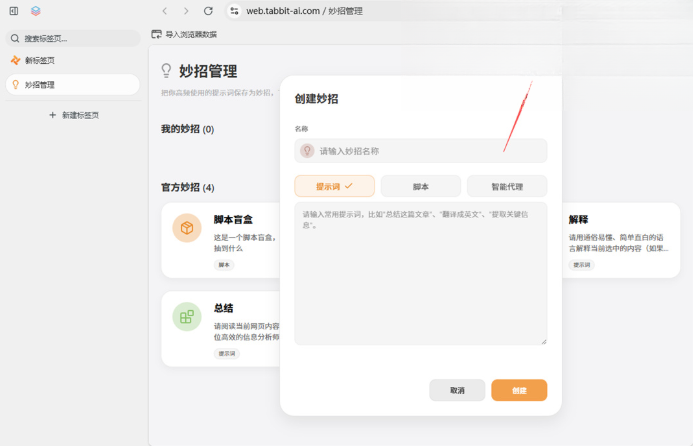Screen dimensions: 693x446
Task: Open the 总结 card
Action: [221, 329]
